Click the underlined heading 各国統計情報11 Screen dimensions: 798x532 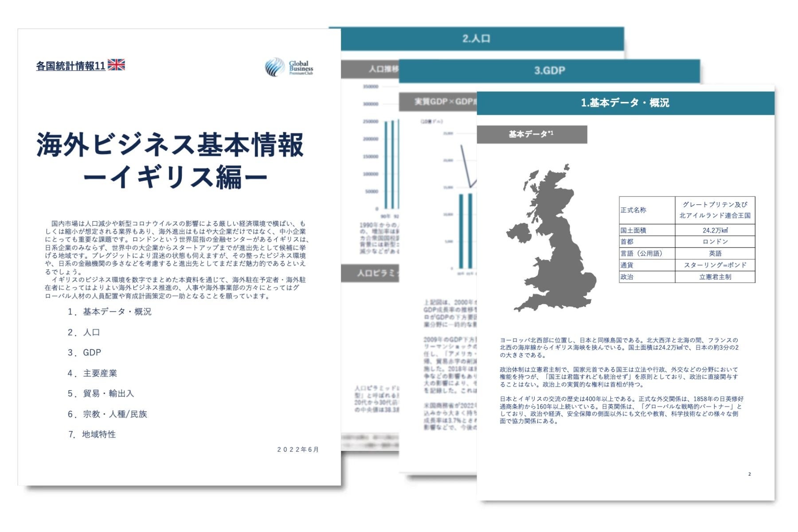[70, 66]
